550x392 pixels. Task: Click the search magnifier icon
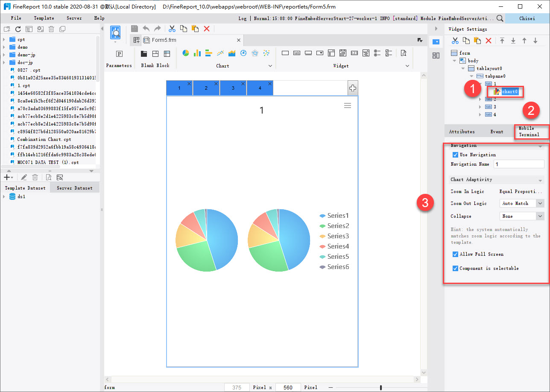pos(500,18)
